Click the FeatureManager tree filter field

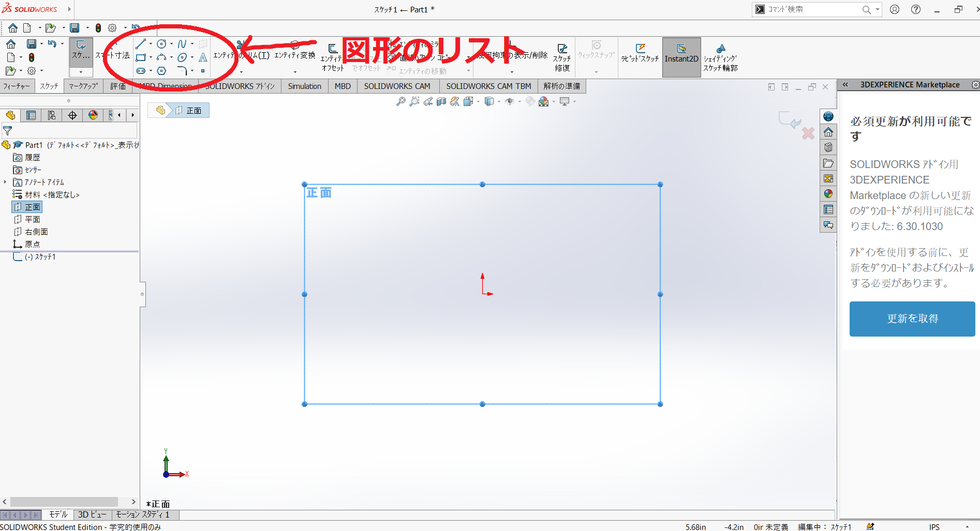point(69,130)
